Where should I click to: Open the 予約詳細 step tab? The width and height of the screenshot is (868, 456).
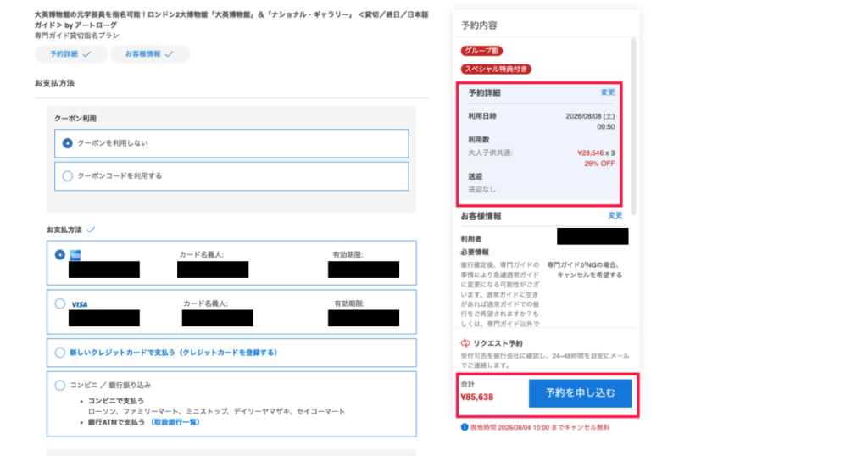(x=70, y=54)
